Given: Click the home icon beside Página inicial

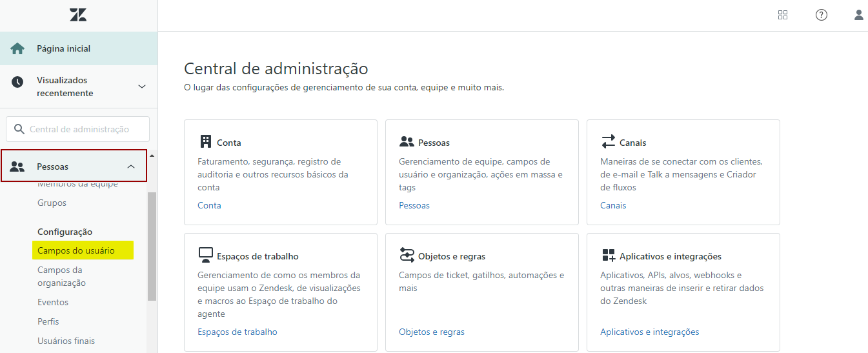Looking at the screenshot, I should tap(17, 48).
